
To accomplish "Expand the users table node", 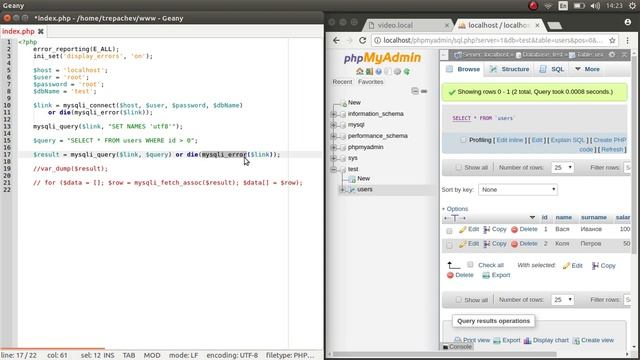I will (x=343, y=189).
